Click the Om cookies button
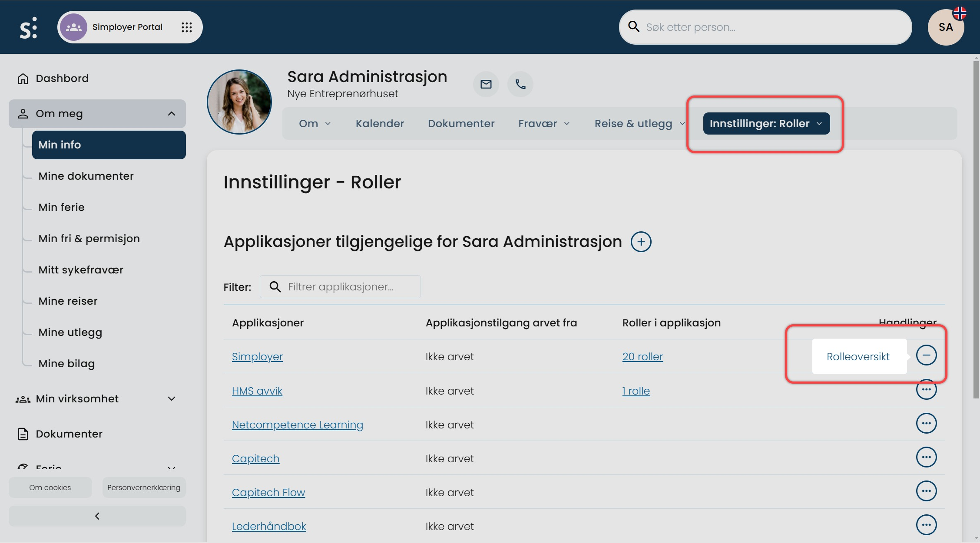 coord(50,487)
